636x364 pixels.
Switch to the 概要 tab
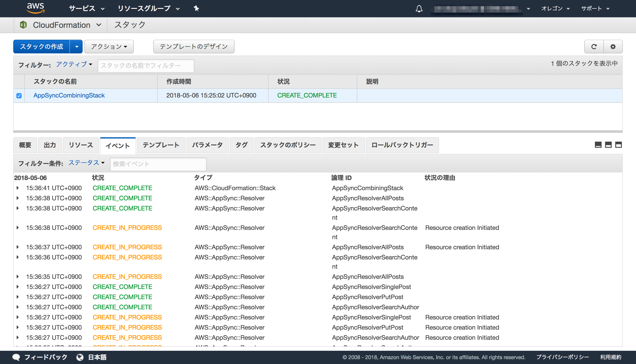coord(25,145)
